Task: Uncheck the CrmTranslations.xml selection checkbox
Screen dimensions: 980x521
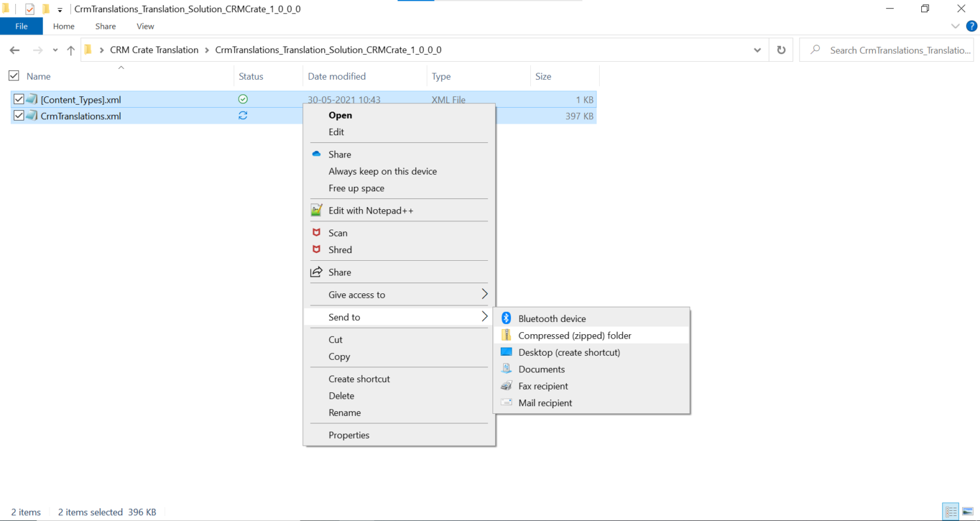Action: (x=19, y=115)
